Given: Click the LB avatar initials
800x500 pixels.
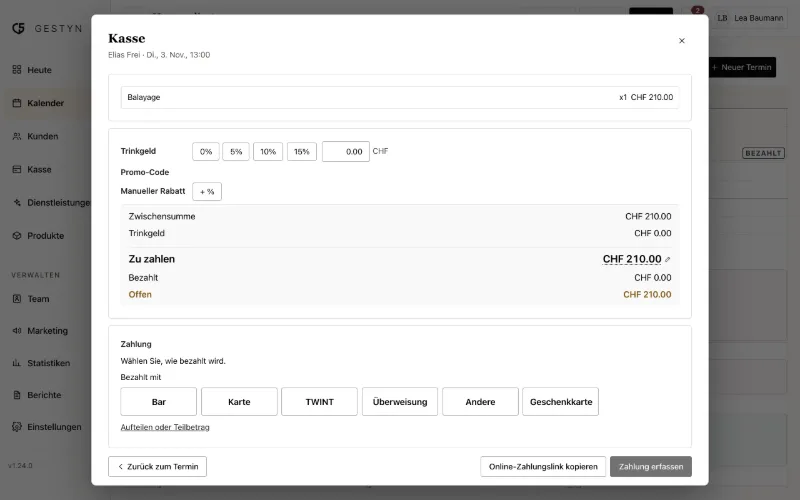Looking at the screenshot, I should [x=722, y=18].
